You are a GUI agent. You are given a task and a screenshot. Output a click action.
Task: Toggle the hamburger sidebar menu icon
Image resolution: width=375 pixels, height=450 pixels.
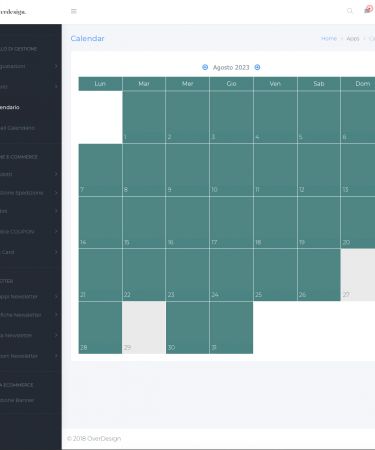[74, 11]
